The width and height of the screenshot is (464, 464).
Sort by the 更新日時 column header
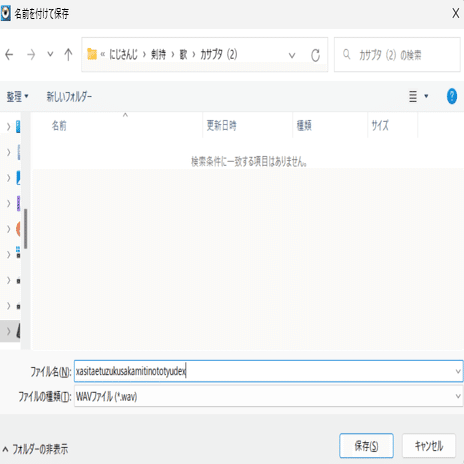(247, 125)
